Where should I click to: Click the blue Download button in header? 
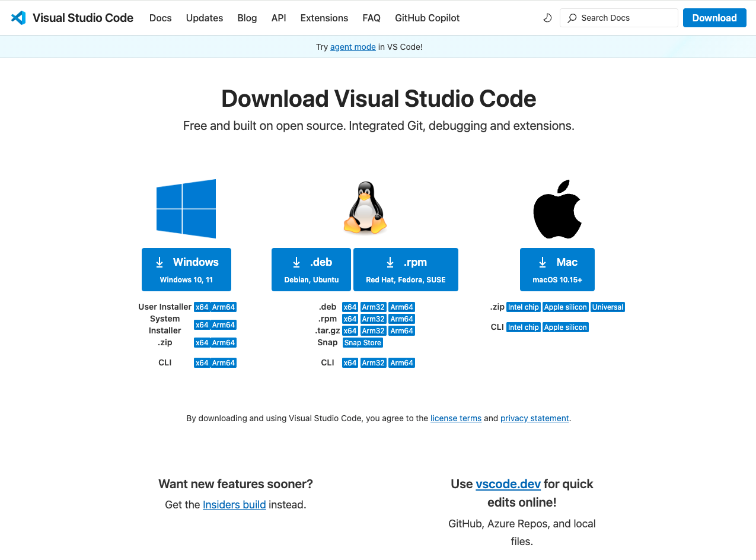(714, 18)
